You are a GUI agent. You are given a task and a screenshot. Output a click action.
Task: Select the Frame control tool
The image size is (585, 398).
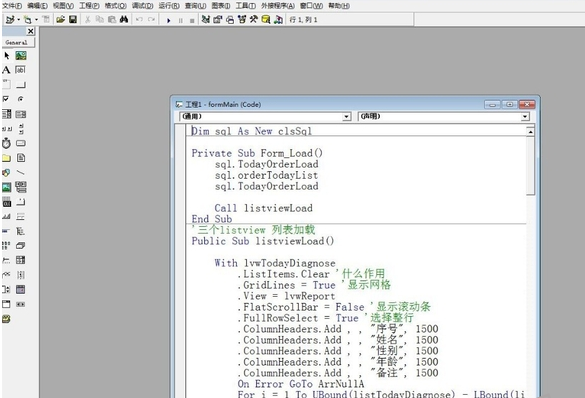click(6, 84)
